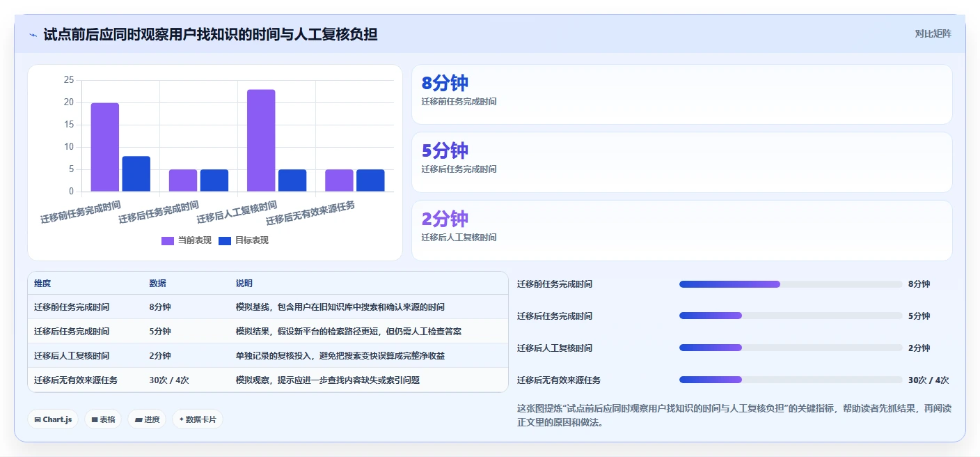Click the Chart.js tag pill

click(53, 419)
